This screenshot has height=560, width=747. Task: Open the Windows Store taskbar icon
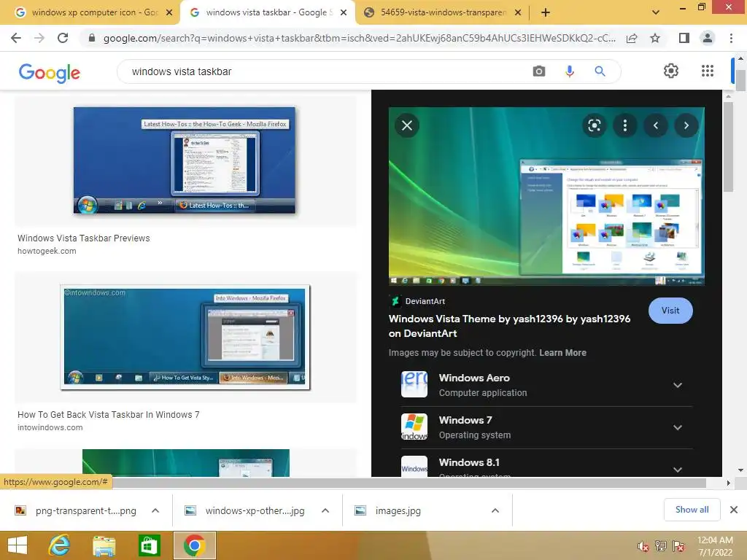[x=149, y=545]
